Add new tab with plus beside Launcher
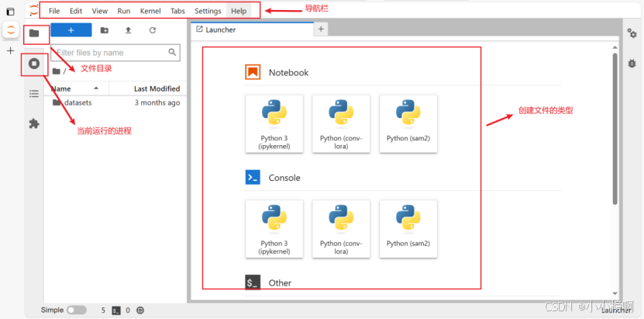Viewport: 644px width, 319px height. pyautogui.click(x=321, y=29)
